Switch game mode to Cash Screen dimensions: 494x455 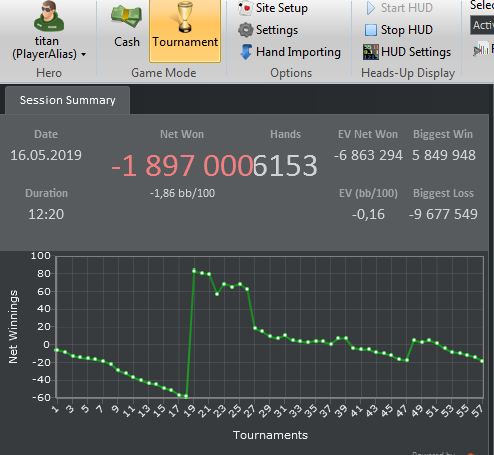click(x=126, y=27)
